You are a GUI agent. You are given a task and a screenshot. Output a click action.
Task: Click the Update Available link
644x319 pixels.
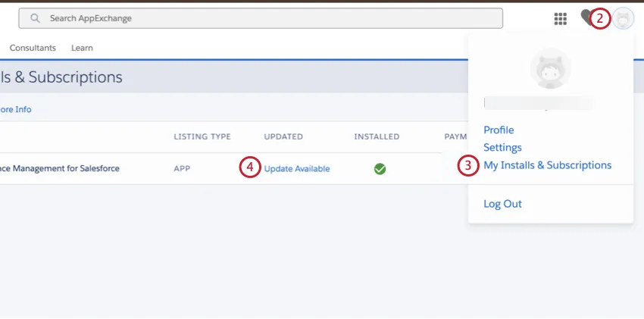(x=297, y=169)
